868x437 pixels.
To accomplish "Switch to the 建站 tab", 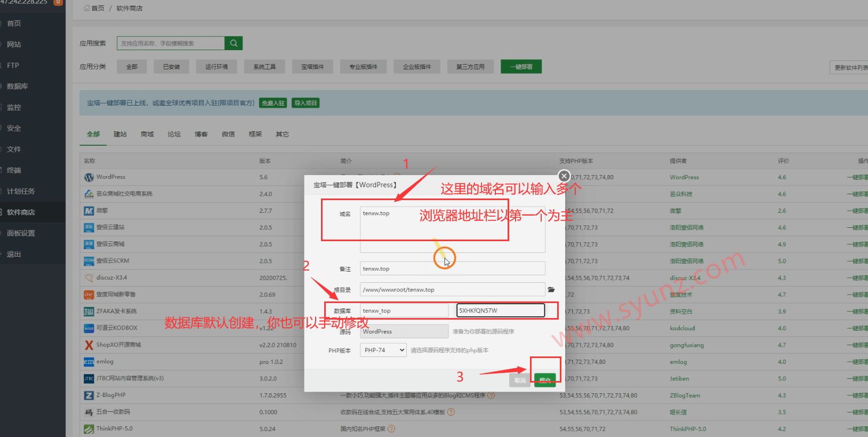I will 120,134.
